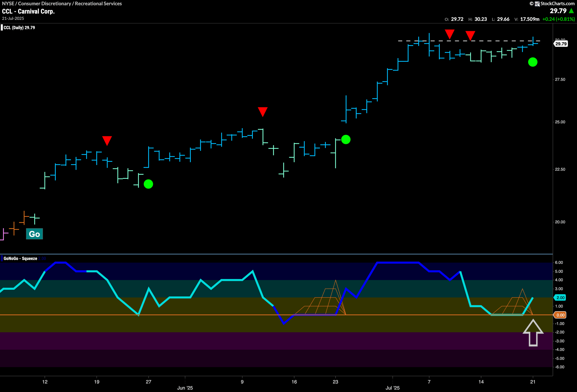The image size is (577, 392).
Task: Click the date label 14 on time axis
Action: pos(481,382)
